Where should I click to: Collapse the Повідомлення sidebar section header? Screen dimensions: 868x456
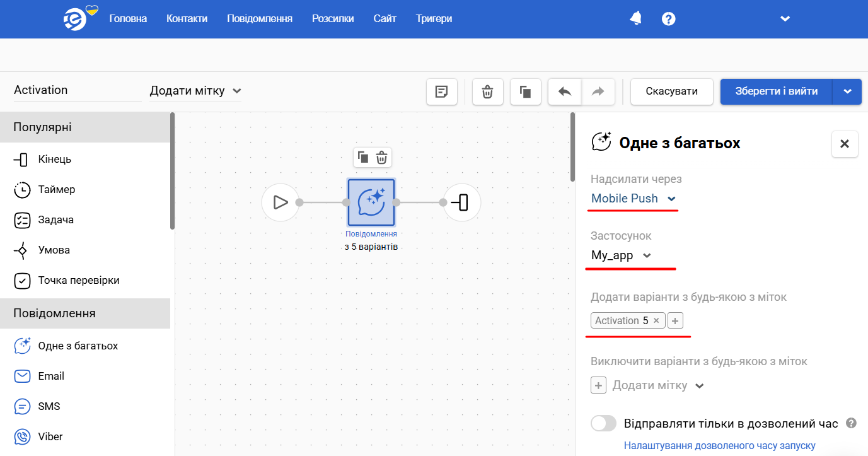click(85, 313)
